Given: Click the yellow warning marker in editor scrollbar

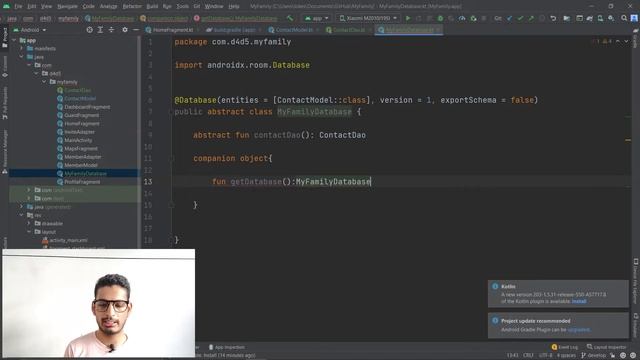Looking at the screenshot, I should 628,140.
